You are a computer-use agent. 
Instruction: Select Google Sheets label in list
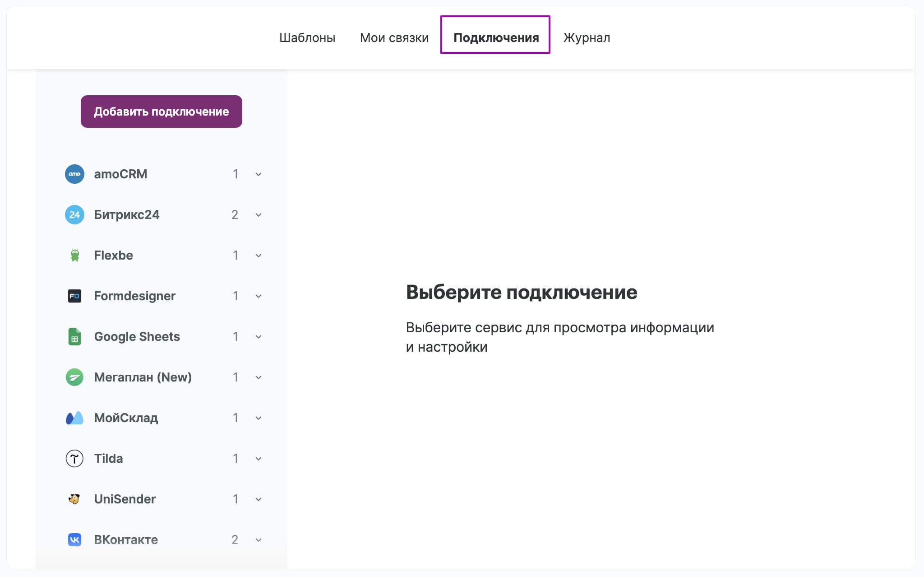137,336
